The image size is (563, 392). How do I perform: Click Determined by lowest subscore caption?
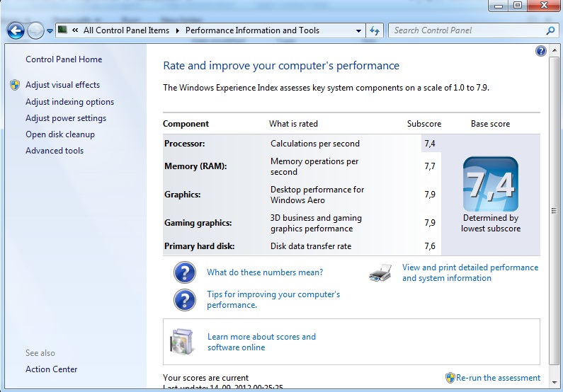pyautogui.click(x=491, y=224)
